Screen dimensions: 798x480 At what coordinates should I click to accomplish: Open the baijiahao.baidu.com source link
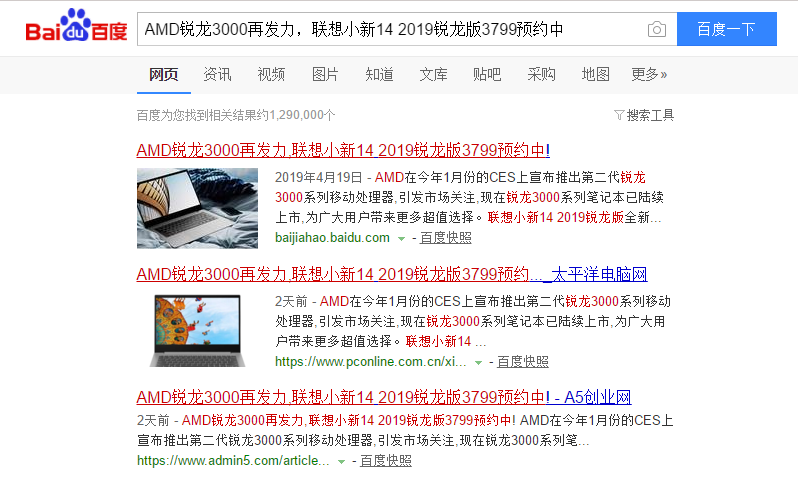332,238
